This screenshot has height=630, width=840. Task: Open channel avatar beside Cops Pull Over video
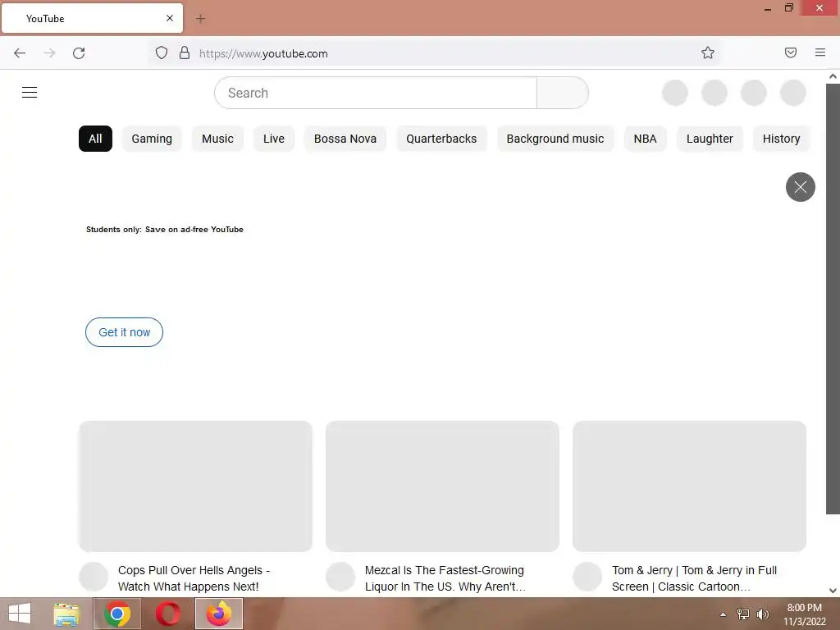94,577
